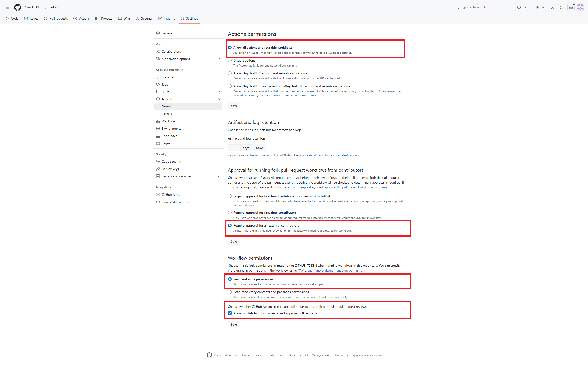Save the fork pull request approval setting
This screenshot has width=588, height=367.
[x=234, y=241]
